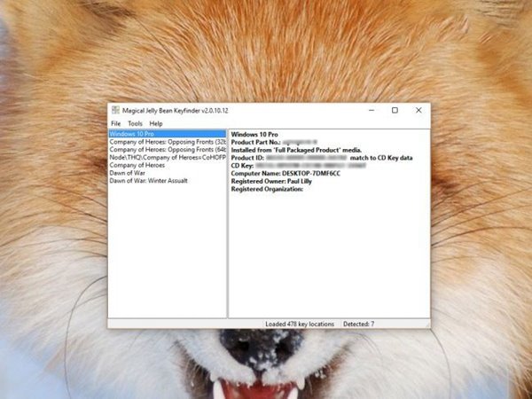Select Company of Heroes: Opposing Fronts (64b entry

(x=168, y=150)
